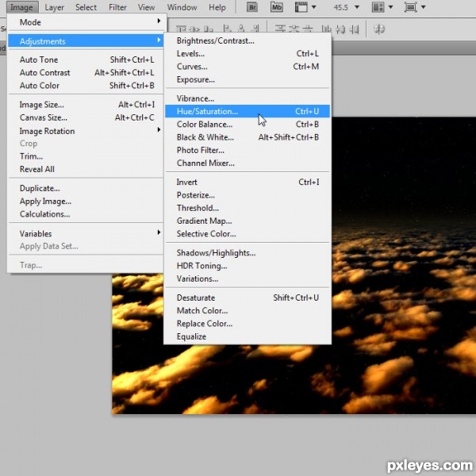This screenshot has width=476, height=476.
Task: Click the Distribute Top Edges icon
Action: pyautogui.click(x=280, y=29)
